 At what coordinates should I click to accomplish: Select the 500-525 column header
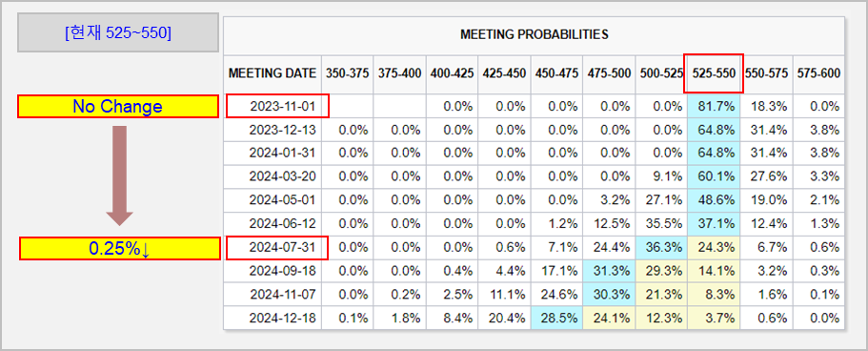[661, 73]
